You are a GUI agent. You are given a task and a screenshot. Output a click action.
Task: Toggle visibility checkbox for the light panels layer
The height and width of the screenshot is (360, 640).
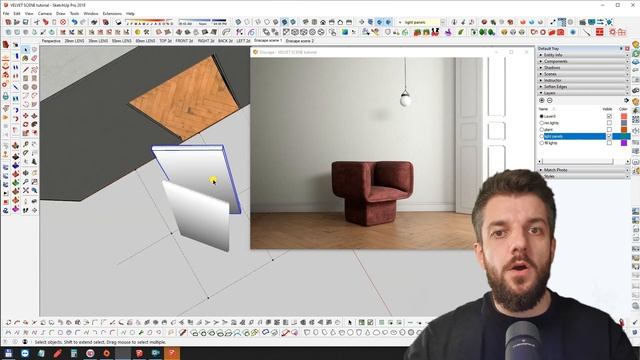point(609,136)
